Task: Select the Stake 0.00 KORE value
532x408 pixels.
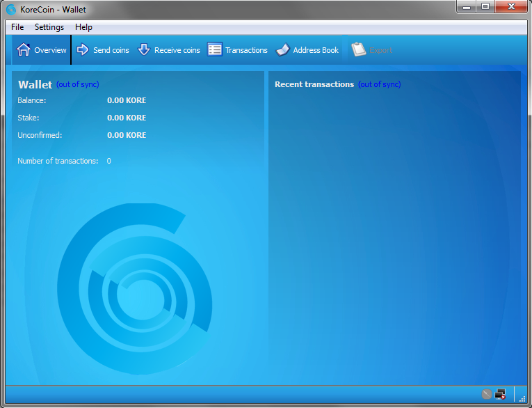Action: (x=127, y=118)
